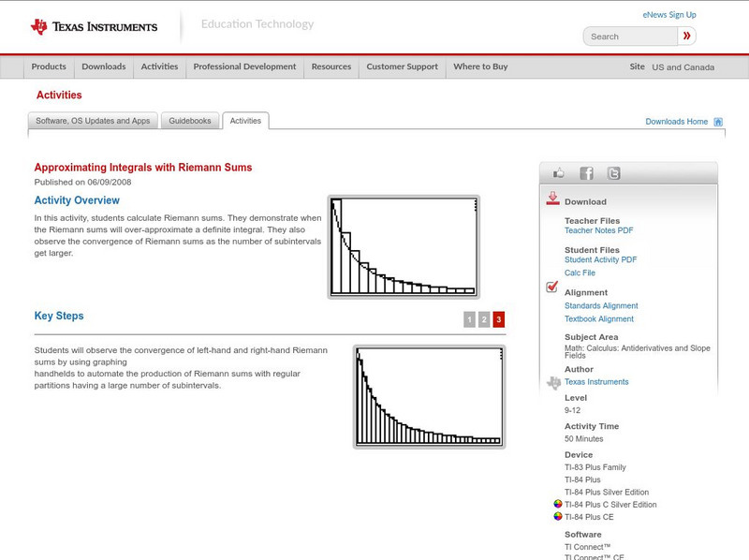Open the Downloads menu
The image size is (749, 560).
(104, 66)
